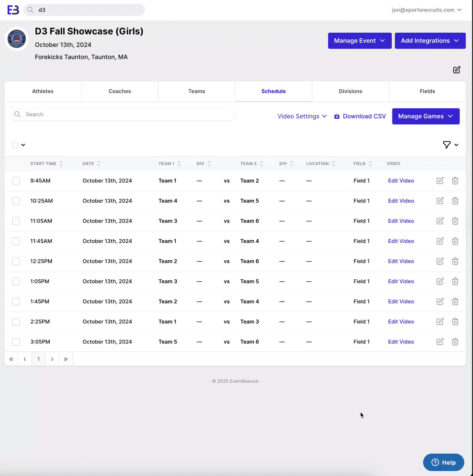Delete the 3:05PM game
Screen dimensions: 473x476
455,342
